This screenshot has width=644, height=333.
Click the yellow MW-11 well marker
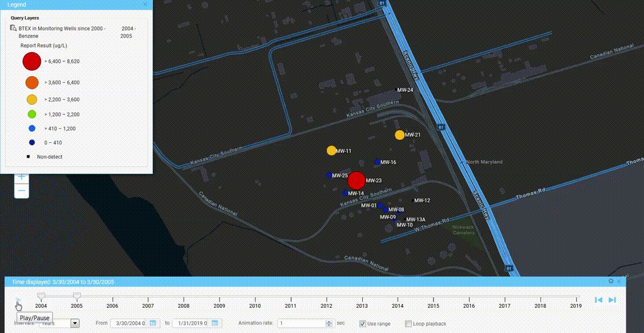[x=331, y=151]
